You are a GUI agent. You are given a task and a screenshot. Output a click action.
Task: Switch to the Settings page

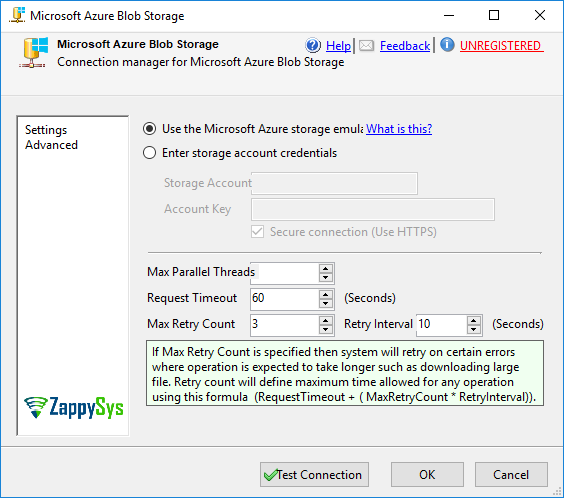(x=46, y=130)
